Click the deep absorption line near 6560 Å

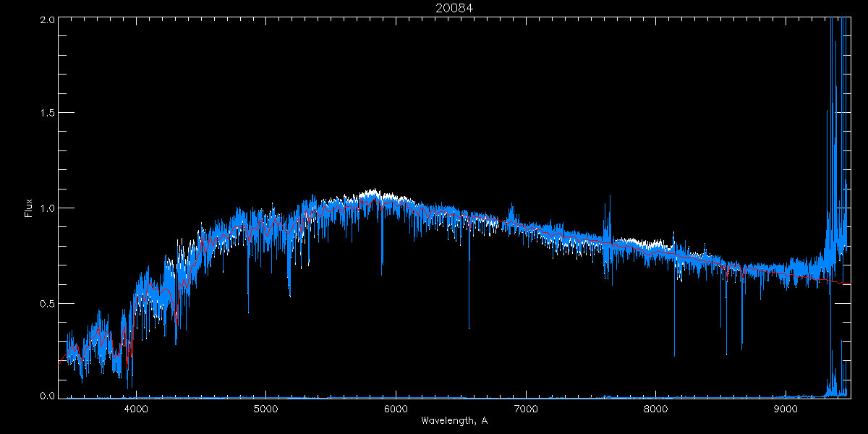(x=469, y=325)
